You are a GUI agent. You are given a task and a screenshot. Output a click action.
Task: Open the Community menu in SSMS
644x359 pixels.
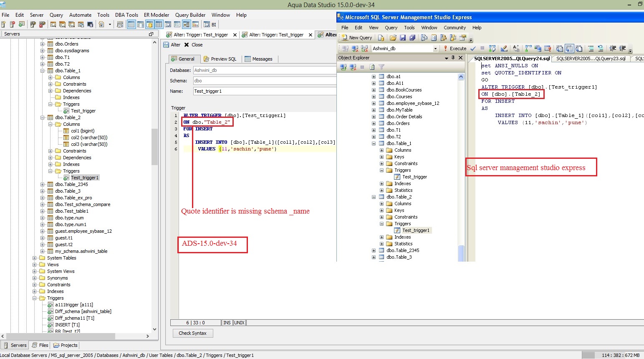pos(455,28)
